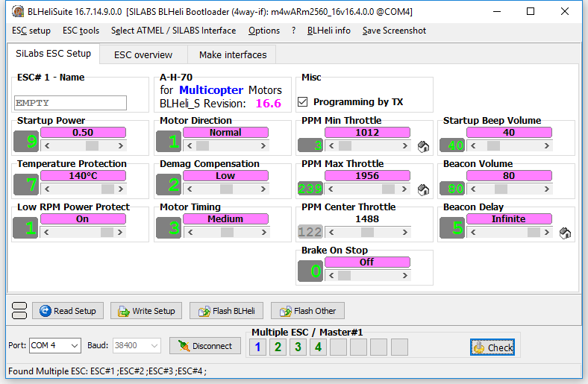This screenshot has height=384, width=588.
Task: Click the ESC Name input field
Action: click(x=70, y=103)
